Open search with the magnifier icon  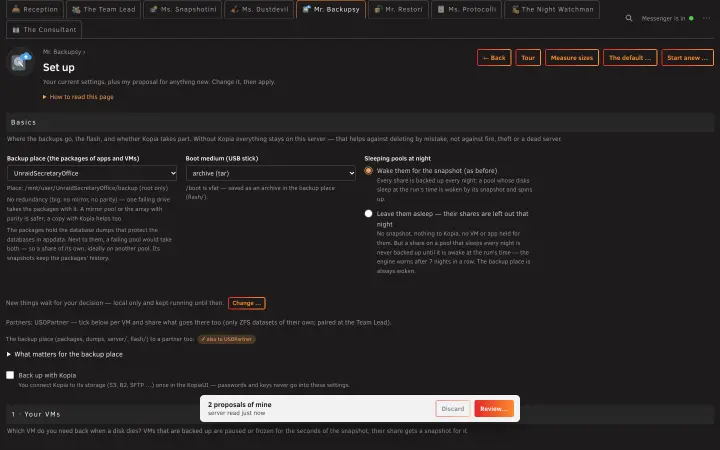click(629, 18)
